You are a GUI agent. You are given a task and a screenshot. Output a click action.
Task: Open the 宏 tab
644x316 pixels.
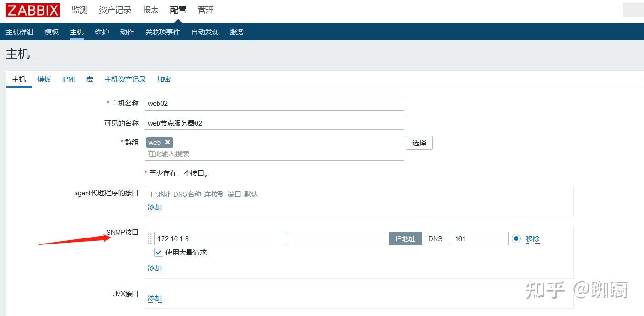coord(89,79)
